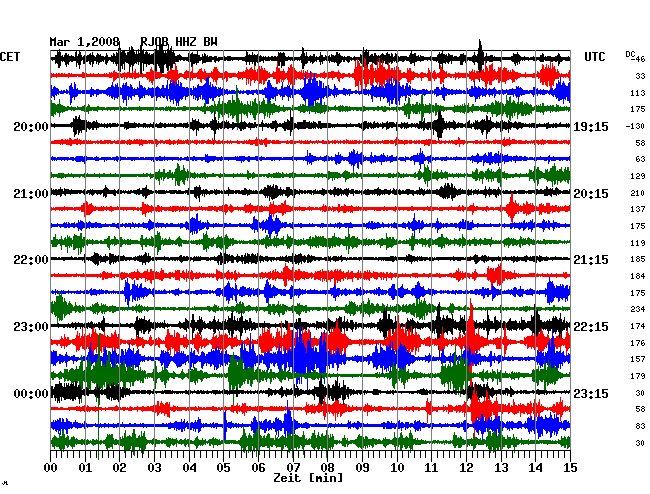Image resolution: width=650 pixels, height=494 pixels.
Task: Click the "CET" timezone label
Action: point(10,57)
